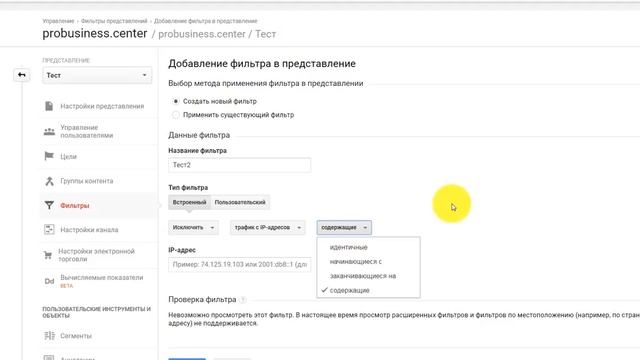Collapse the содержащие dropdown
The height and width of the screenshot is (360, 640).
tap(344, 227)
